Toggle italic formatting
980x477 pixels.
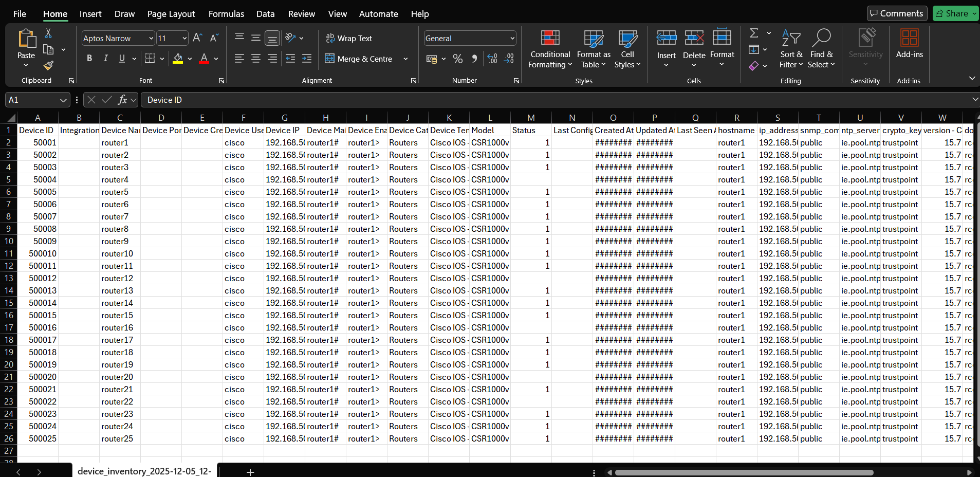(x=106, y=59)
